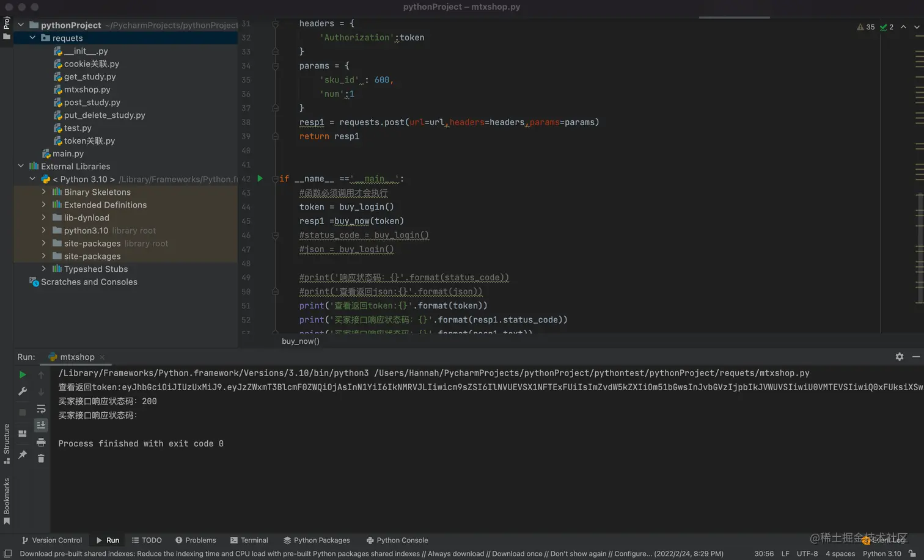Open Run panel settings gear

(x=899, y=357)
